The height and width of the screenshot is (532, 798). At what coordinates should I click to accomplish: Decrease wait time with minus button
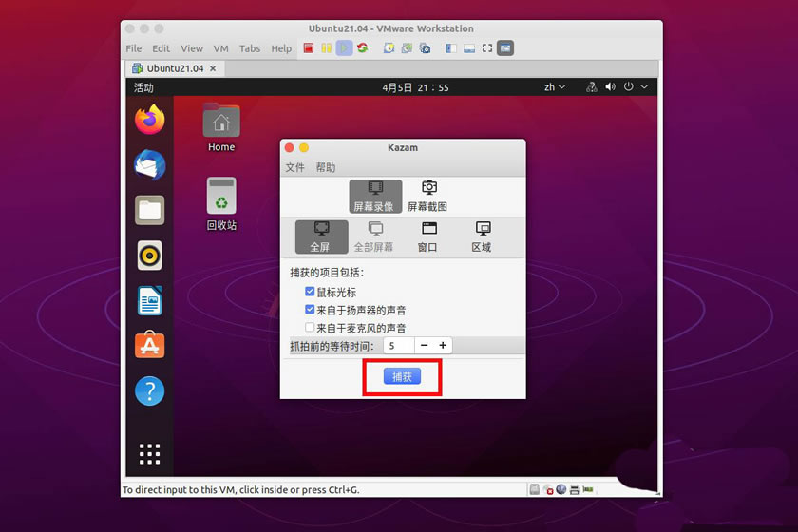tap(424, 345)
